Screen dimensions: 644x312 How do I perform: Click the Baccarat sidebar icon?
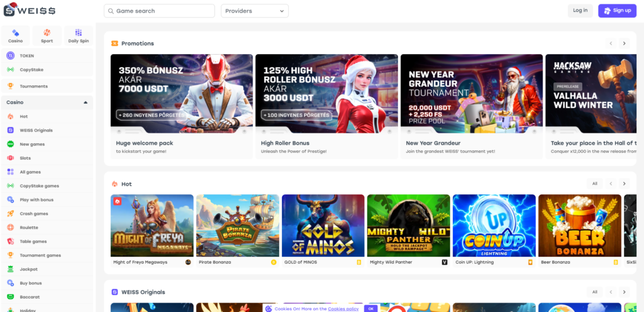coord(10,297)
